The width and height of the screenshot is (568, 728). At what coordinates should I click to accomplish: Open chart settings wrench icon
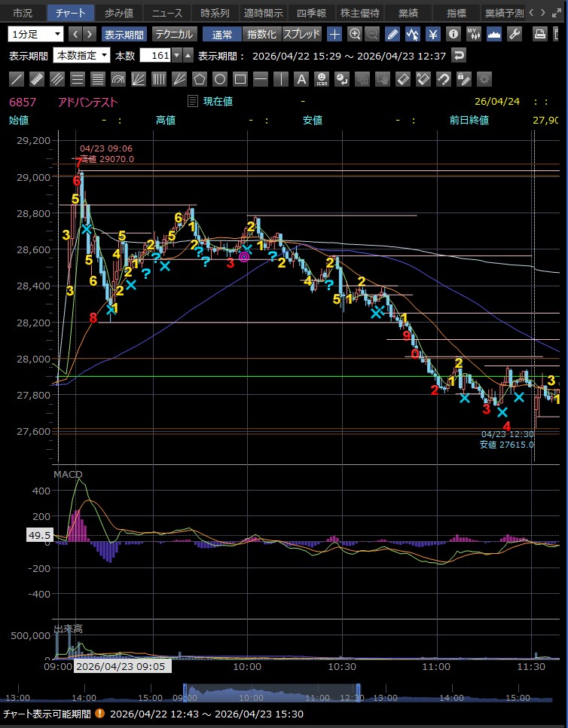515,34
